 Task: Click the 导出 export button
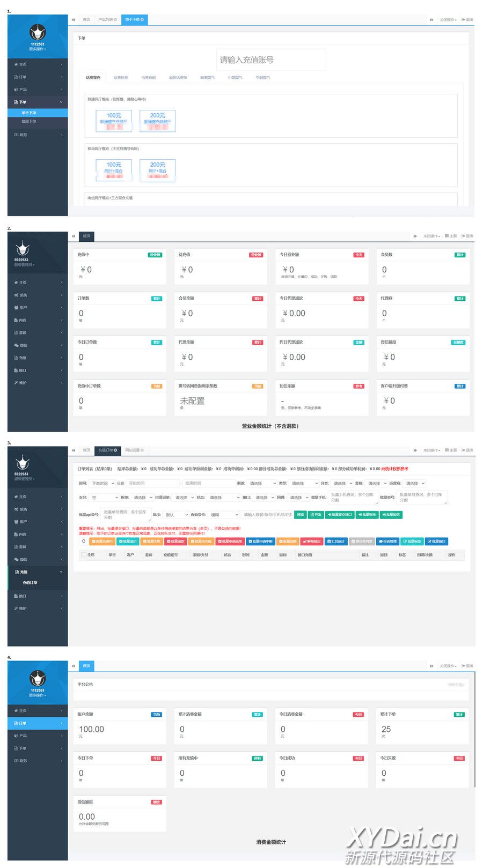tap(316, 515)
